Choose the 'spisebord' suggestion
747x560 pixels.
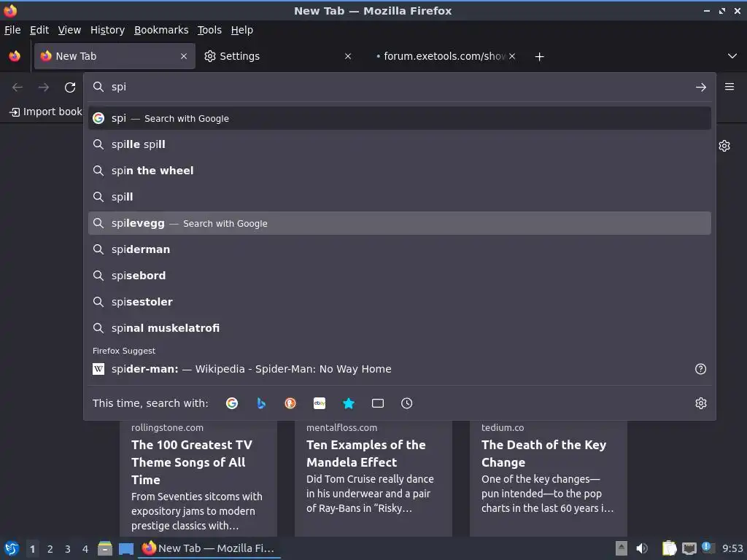click(x=399, y=276)
